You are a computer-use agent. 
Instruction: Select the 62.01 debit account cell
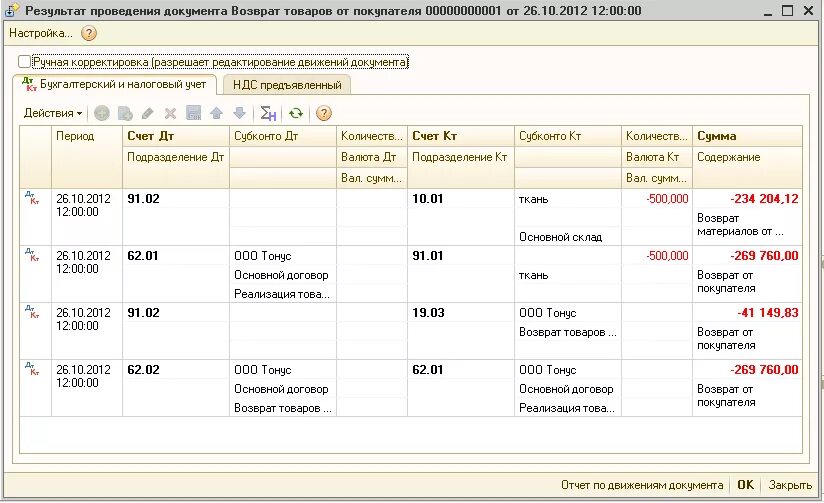pos(176,256)
